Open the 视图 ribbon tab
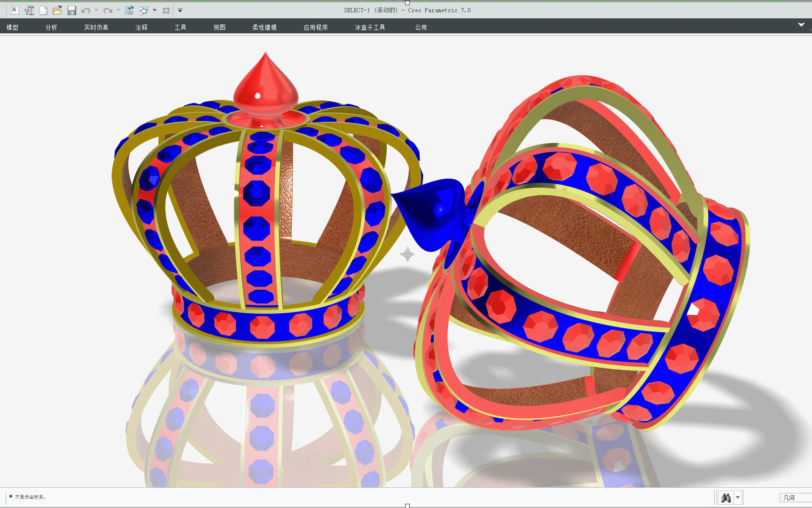Image resolution: width=812 pixels, height=508 pixels. tap(219, 27)
